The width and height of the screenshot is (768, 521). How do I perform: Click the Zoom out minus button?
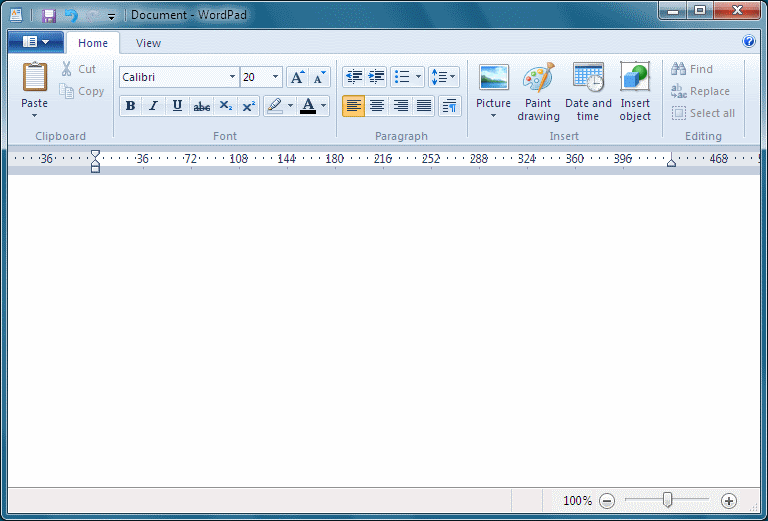coord(607,501)
